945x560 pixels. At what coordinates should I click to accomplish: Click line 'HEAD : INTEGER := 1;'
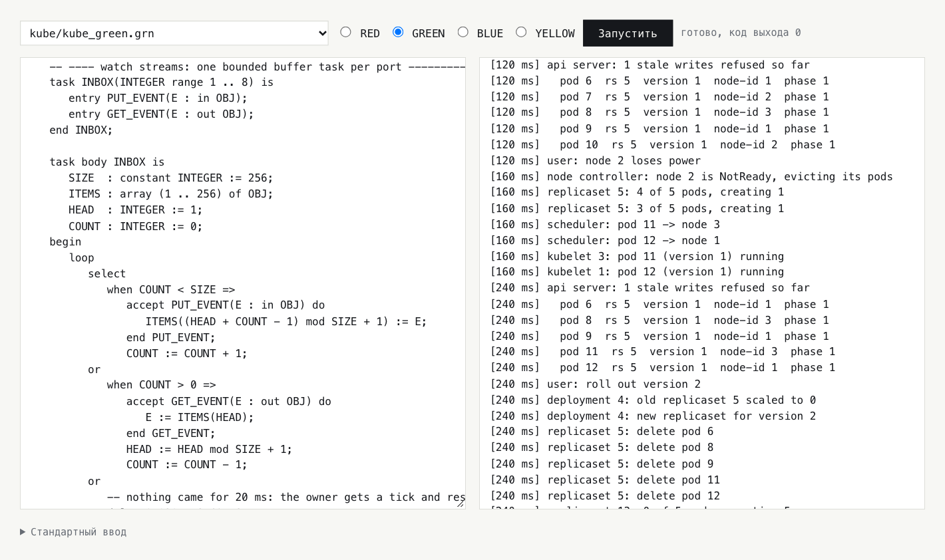[135, 210]
